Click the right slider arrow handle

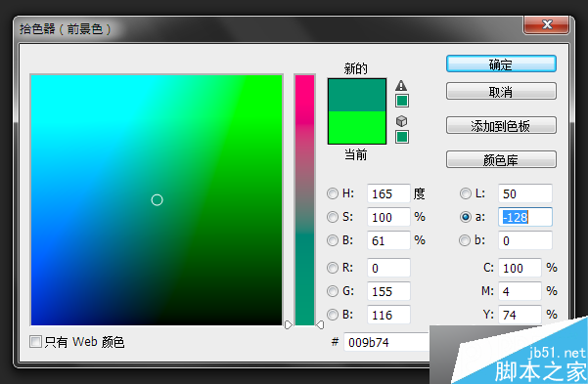[x=320, y=324]
